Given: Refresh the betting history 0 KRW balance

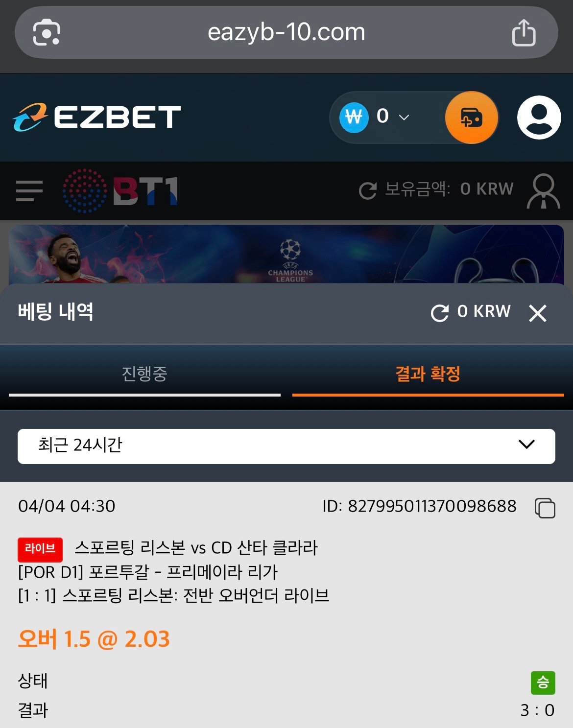Looking at the screenshot, I should tap(440, 313).
